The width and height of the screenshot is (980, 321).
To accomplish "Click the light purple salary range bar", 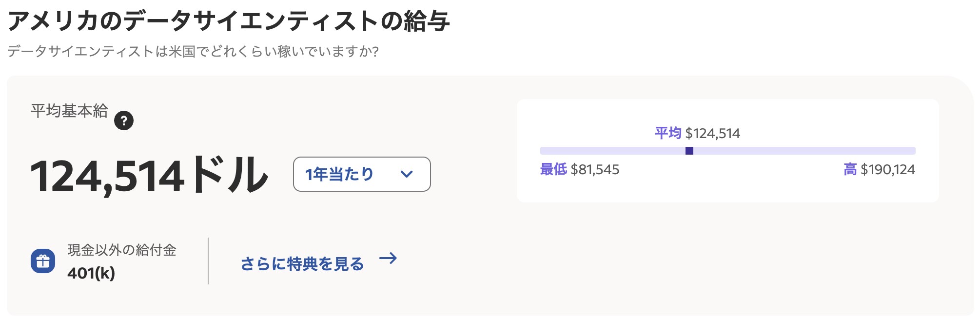I will point(728,151).
